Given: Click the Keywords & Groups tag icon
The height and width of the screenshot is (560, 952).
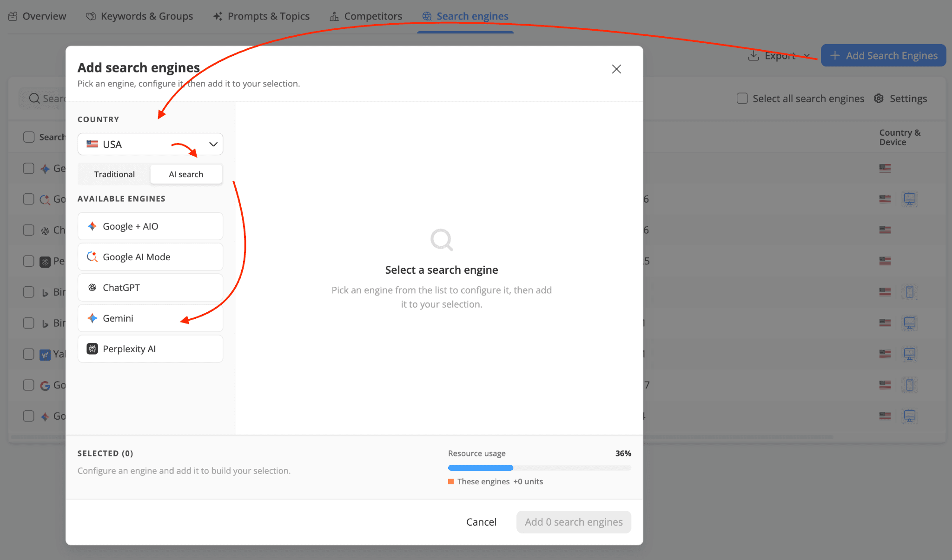Looking at the screenshot, I should [91, 16].
